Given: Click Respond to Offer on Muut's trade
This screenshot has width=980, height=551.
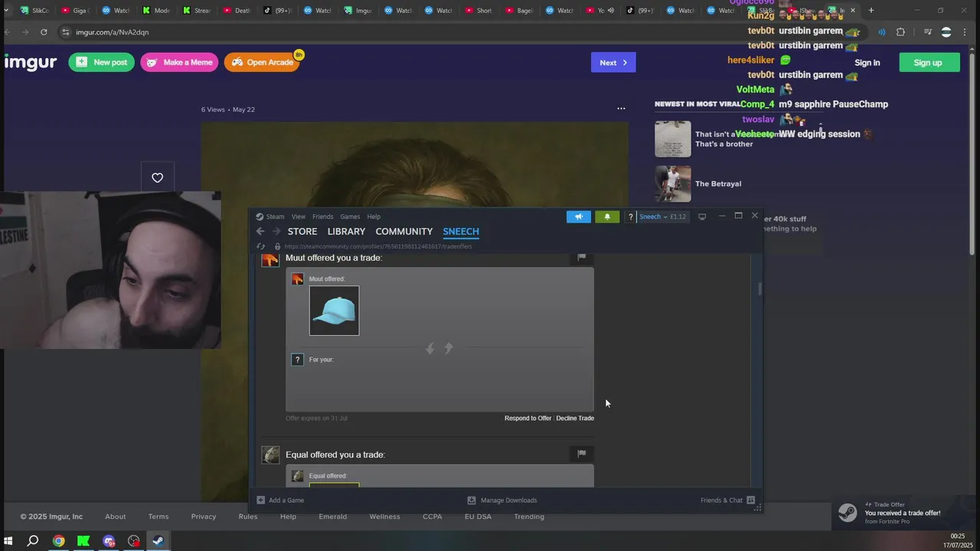Looking at the screenshot, I should (x=528, y=418).
